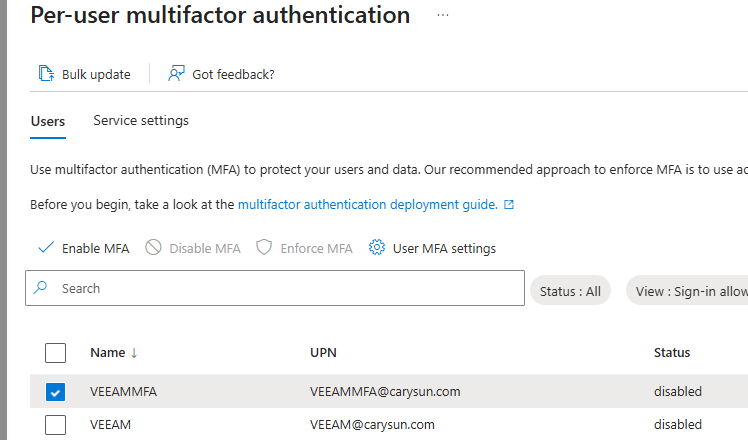Open the ellipsis menu beside page title
The image size is (748, 440).
coord(443,16)
